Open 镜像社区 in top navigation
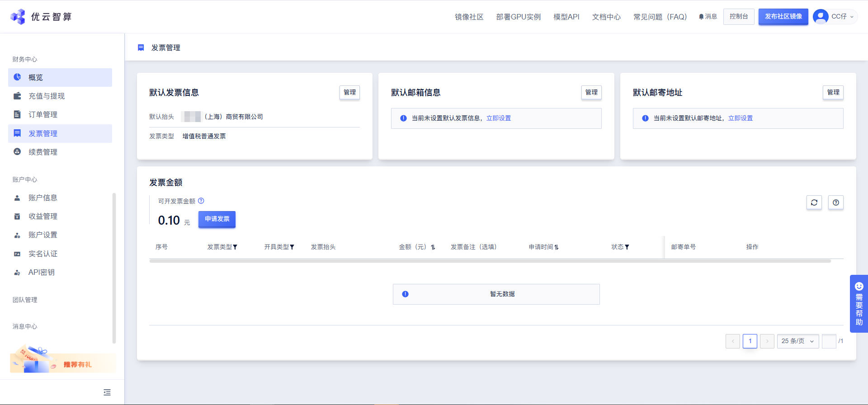 point(469,17)
